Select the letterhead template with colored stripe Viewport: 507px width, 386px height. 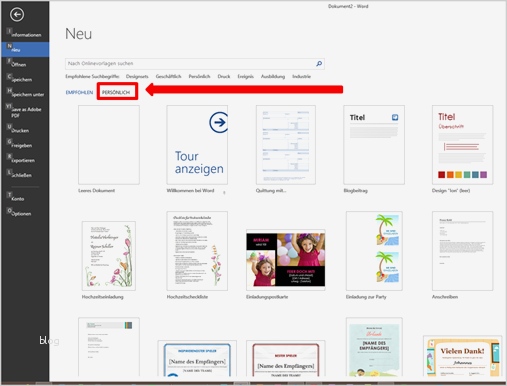[109, 347]
